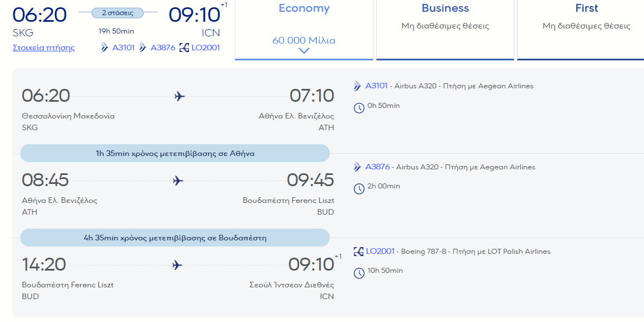Click airplane icon on Thessaloniki–Athens segment
Viewport: 644px width, 322px height.
[x=179, y=96]
